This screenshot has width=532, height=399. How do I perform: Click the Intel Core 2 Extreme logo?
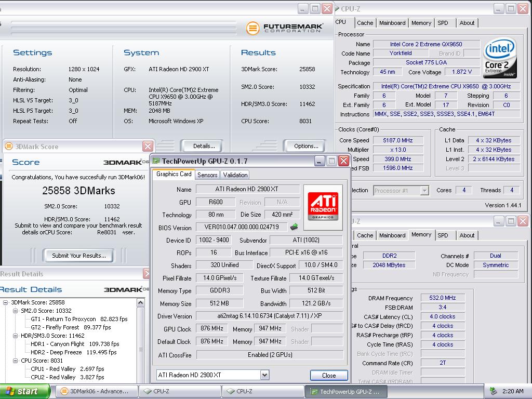pos(500,58)
